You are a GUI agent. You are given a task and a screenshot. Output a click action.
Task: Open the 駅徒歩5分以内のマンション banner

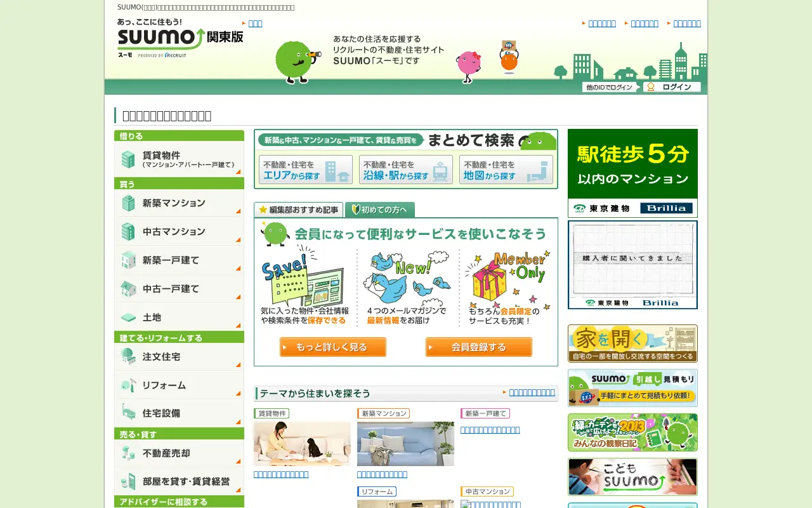coord(632,173)
